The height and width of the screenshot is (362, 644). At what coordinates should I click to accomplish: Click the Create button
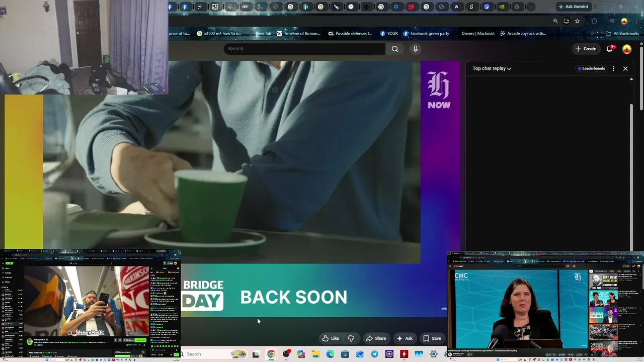pyautogui.click(x=586, y=49)
